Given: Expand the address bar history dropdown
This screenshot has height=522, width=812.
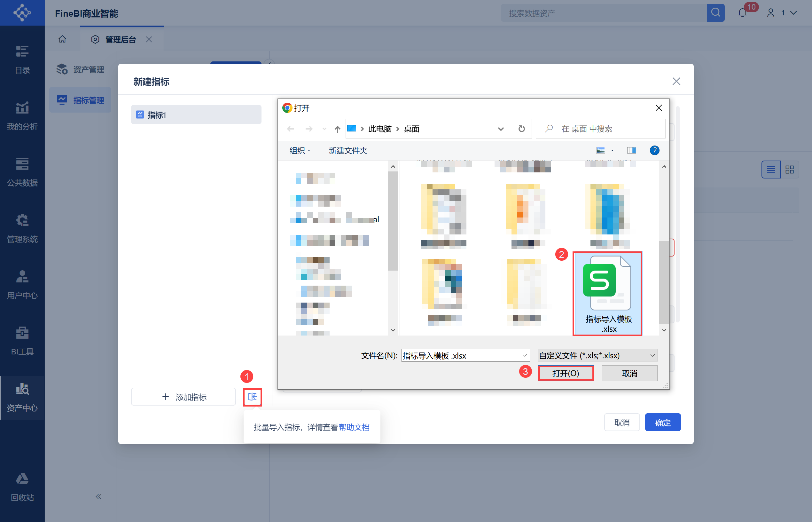Looking at the screenshot, I should (x=501, y=129).
